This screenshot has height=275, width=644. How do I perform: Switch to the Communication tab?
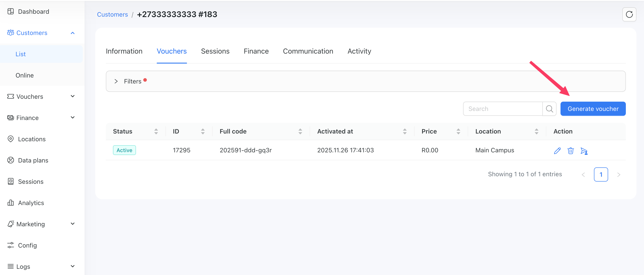308,51
